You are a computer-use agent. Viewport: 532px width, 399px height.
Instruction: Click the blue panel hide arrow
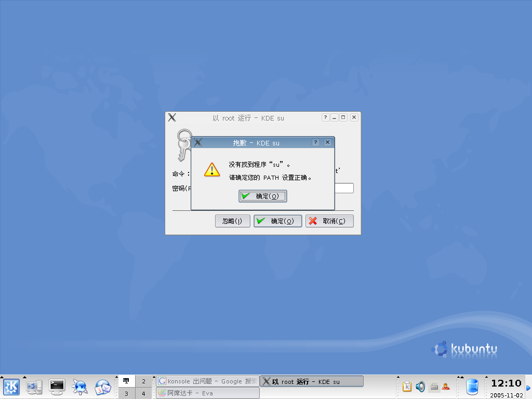point(528,388)
